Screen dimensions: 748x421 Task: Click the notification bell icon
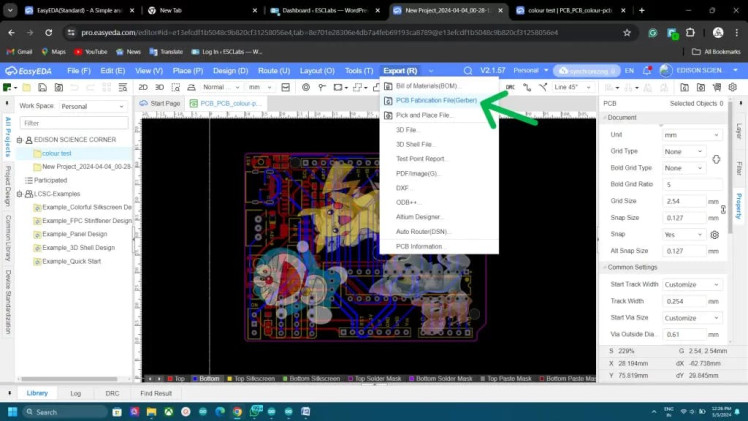click(647, 71)
